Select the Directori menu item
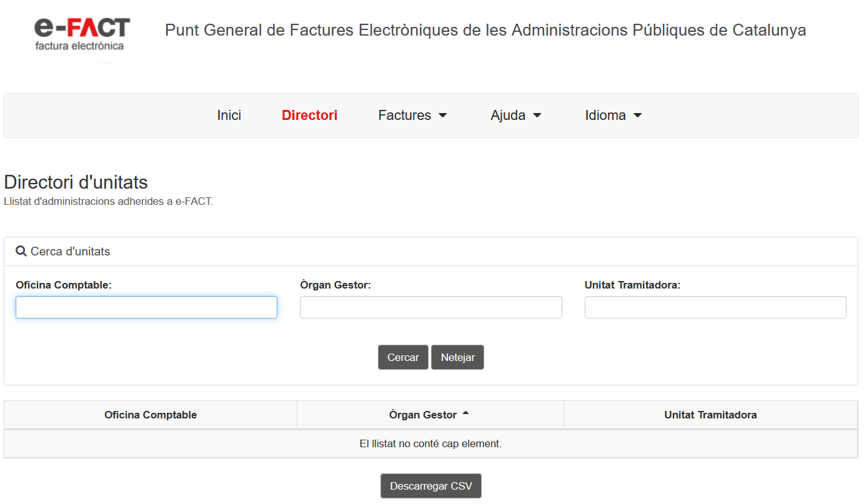 click(x=309, y=116)
